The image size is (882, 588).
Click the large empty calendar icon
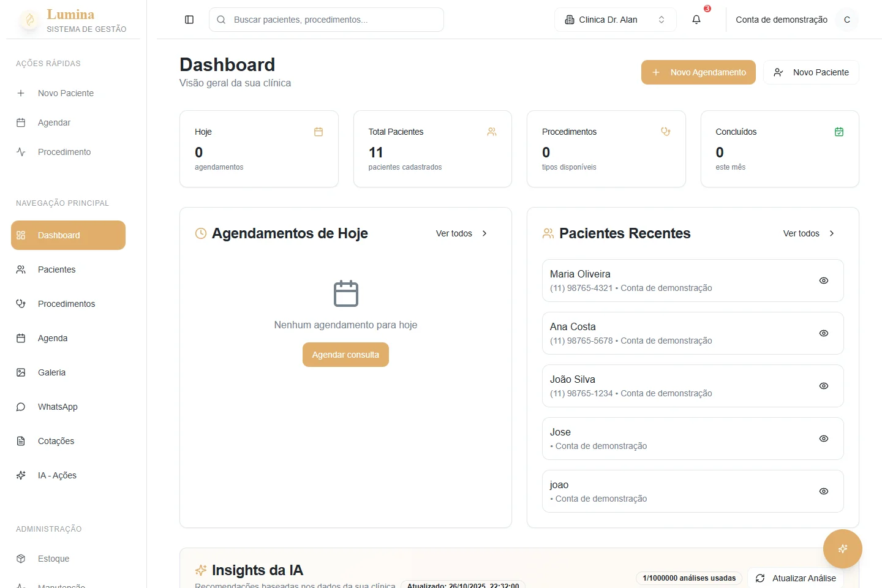[x=346, y=294]
